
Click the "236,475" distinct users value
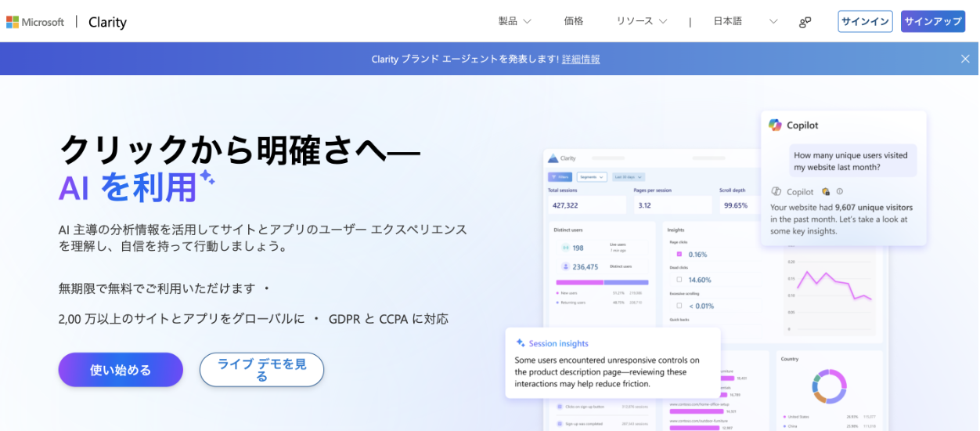click(585, 266)
